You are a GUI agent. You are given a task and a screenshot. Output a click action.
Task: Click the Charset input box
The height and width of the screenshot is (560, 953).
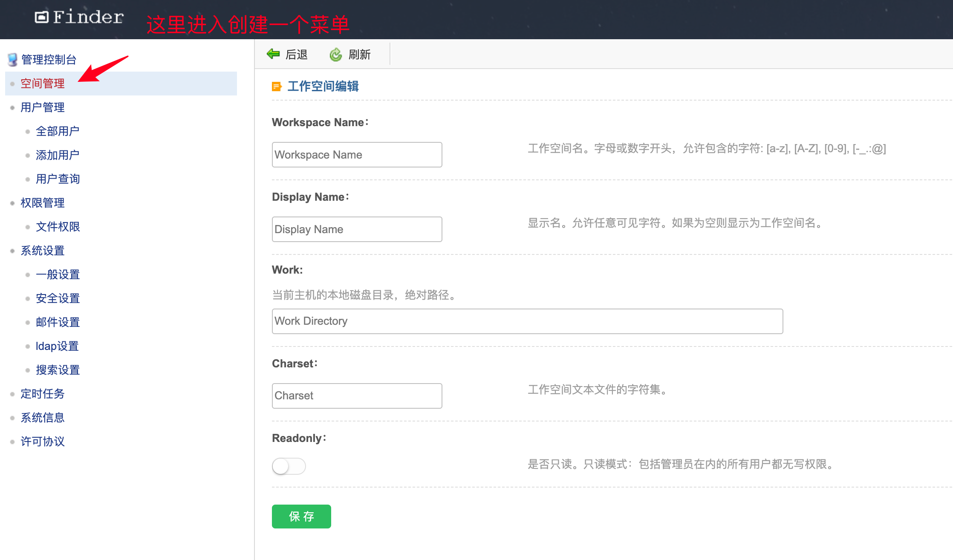[357, 395]
